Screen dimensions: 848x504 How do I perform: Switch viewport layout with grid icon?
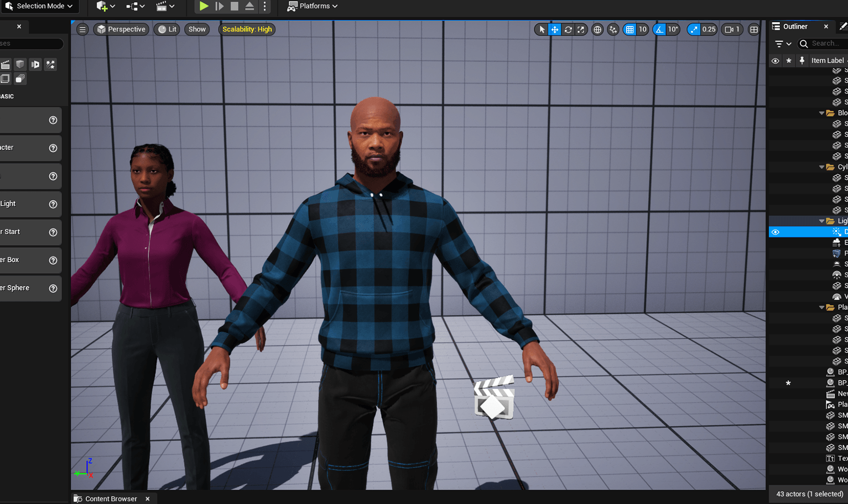(x=754, y=29)
